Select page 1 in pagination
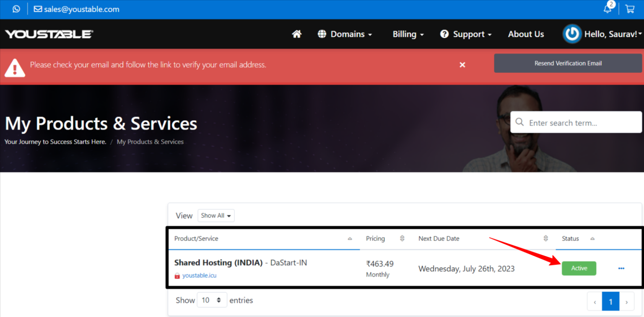This screenshot has height=317, width=644. coord(611,302)
